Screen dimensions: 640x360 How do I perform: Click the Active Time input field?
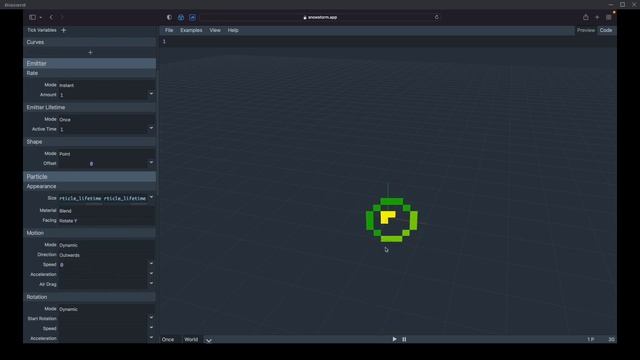pos(103,129)
